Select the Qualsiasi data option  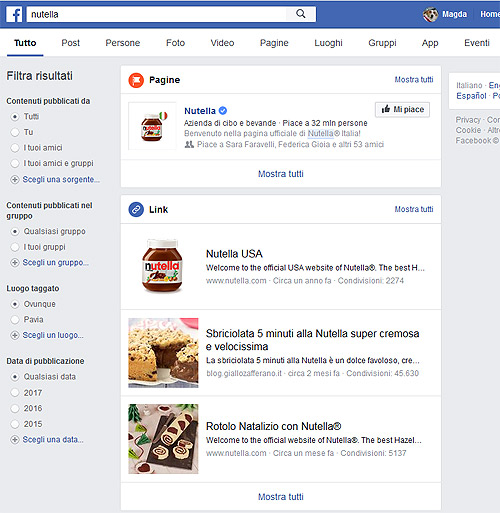[x=15, y=377]
